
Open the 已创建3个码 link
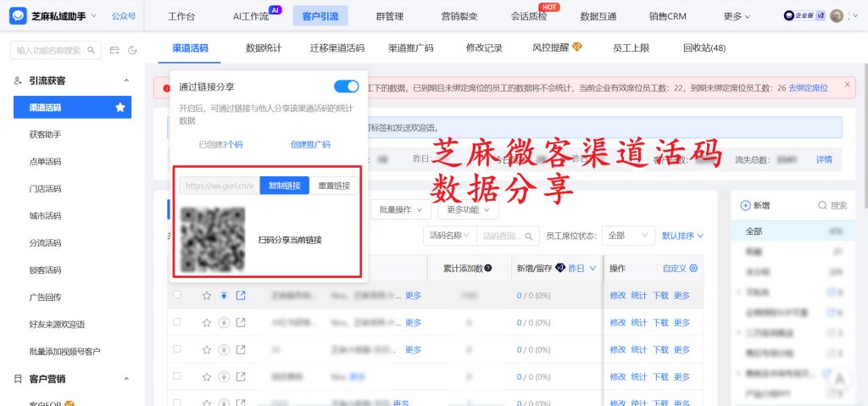pyautogui.click(x=221, y=145)
